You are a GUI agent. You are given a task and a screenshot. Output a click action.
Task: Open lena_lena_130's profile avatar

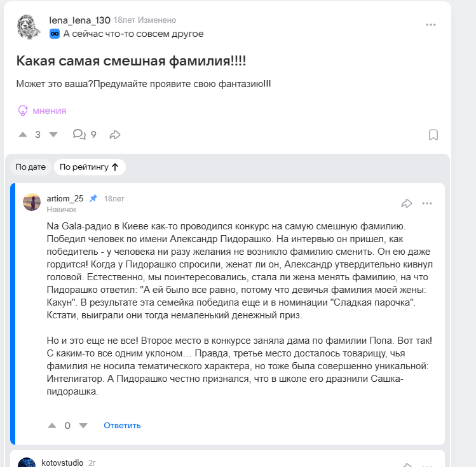tap(29, 27)
